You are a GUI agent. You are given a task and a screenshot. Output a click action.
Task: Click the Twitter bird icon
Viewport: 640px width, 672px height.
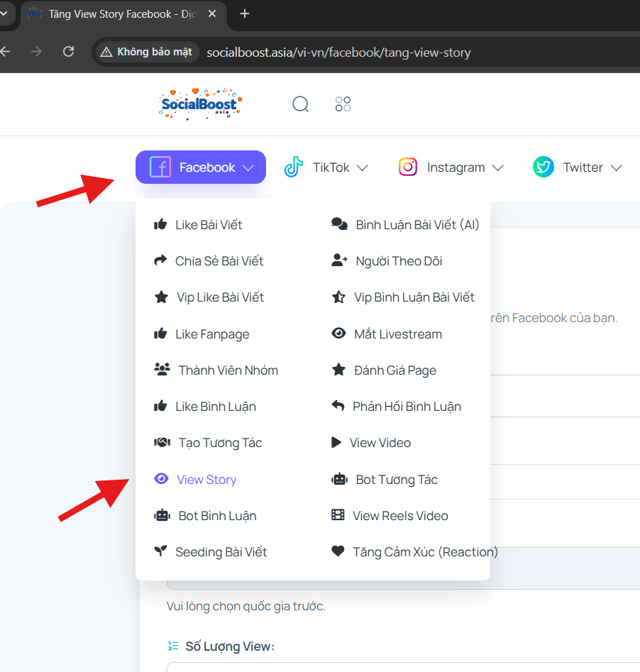point(543,167)
